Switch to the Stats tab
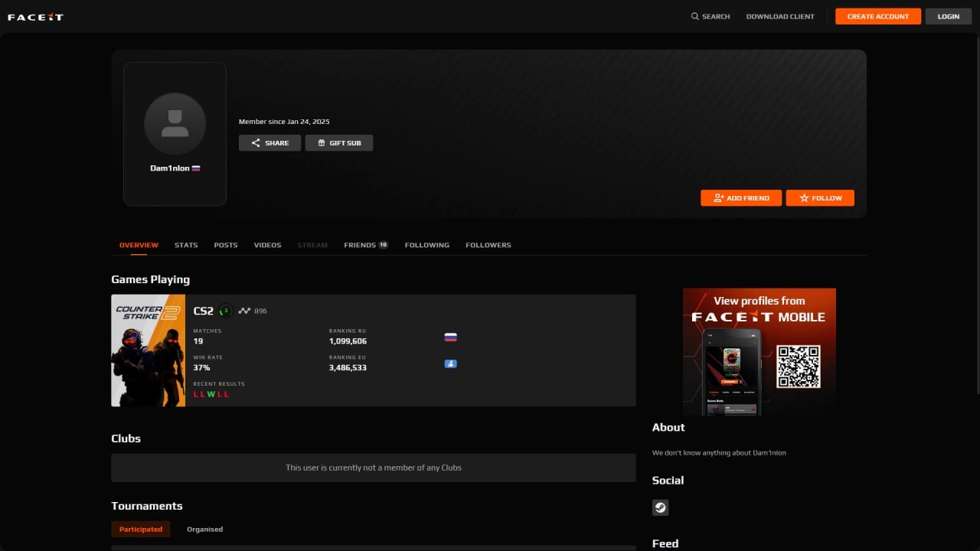The image size is (980, 551). (x=186, y=245)
